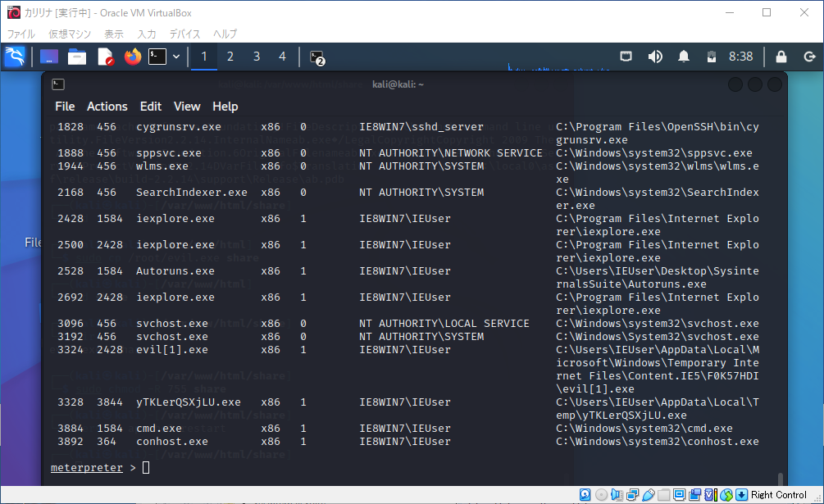Click VirtualBox USB devices status icon

tap(649, 494)
